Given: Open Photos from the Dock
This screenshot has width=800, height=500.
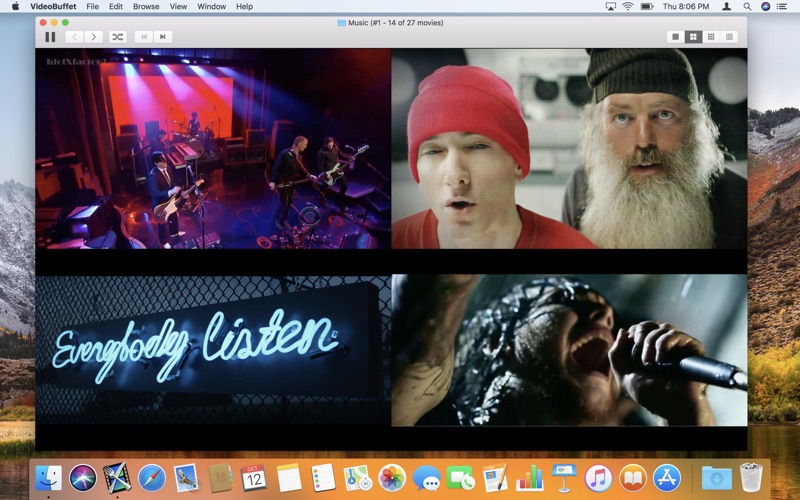Looking at the screenshot, I should point(392,479).
